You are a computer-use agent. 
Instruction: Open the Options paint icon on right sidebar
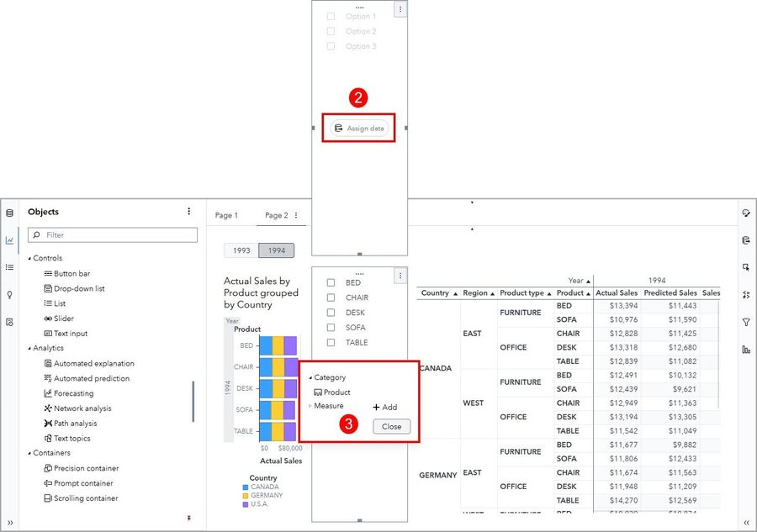coord(746,213)
